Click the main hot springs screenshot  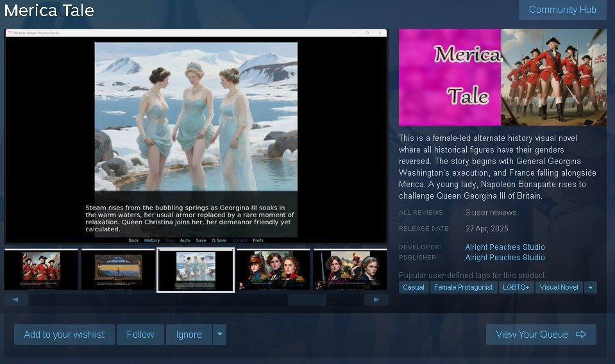pyautogui.click(x=196, y=136)
